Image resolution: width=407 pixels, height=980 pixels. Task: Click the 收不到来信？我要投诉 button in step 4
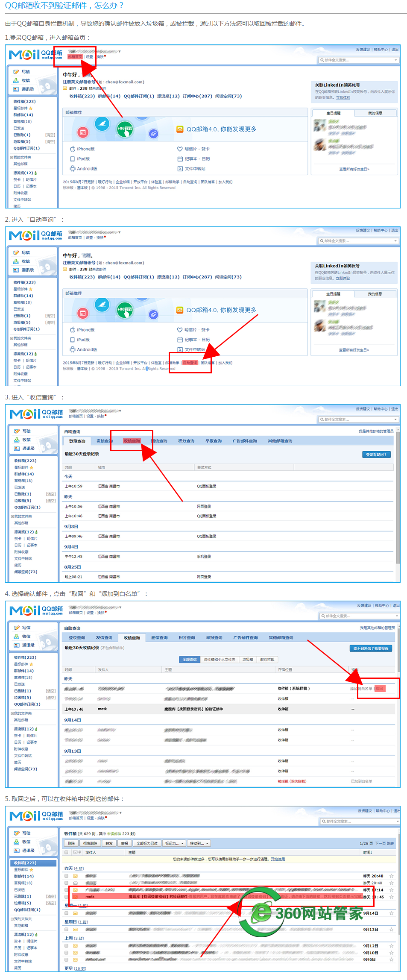371,648
